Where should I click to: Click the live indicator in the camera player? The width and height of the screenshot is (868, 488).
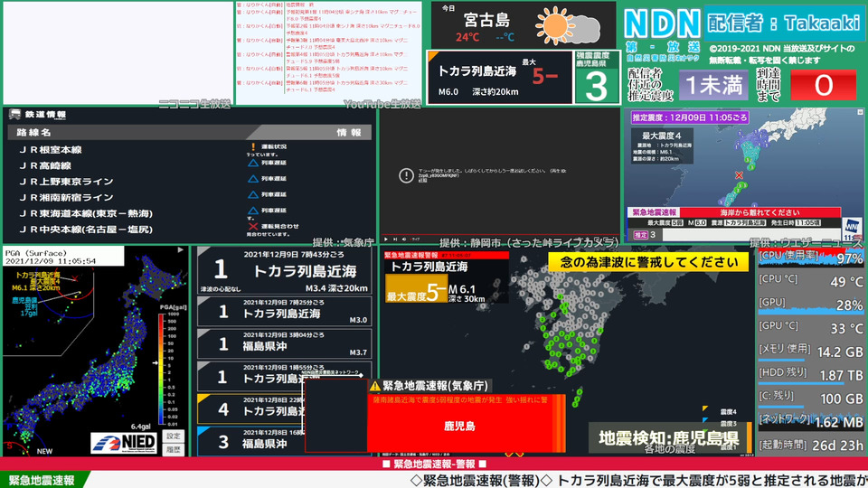415,239
